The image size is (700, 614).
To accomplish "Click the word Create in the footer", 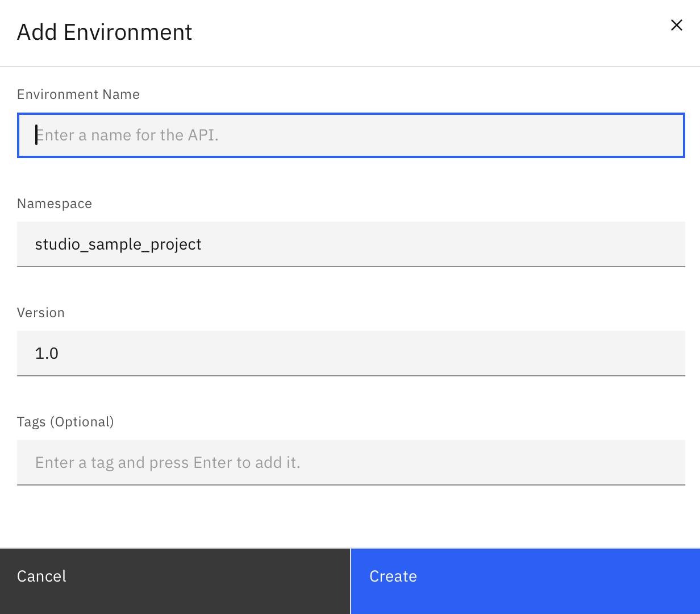I will click(393, 576).
